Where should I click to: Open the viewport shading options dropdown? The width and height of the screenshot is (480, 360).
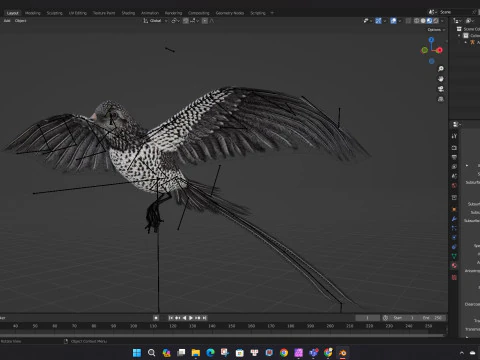coord(442,21)
